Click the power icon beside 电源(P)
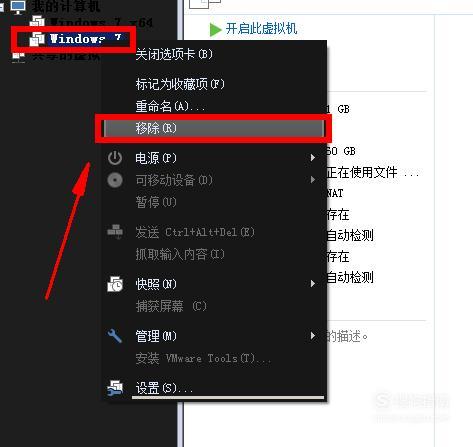 coord(115,158)
